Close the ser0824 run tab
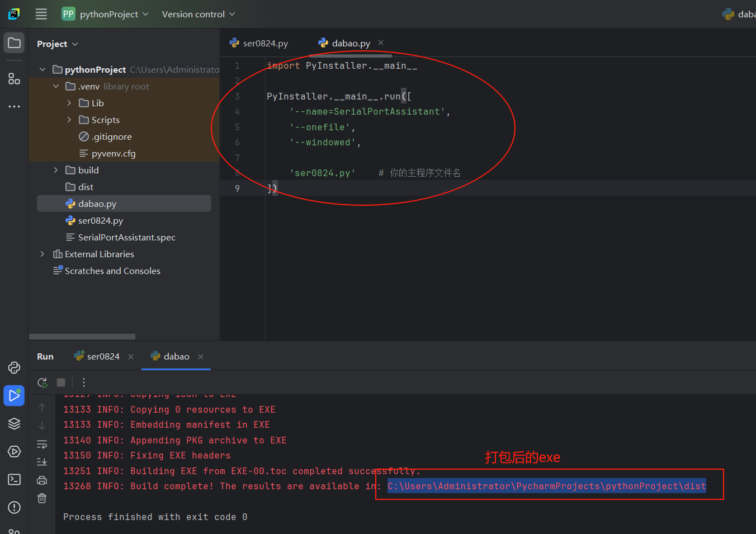This screenshot has height=534, width=756. click(131, 357)
